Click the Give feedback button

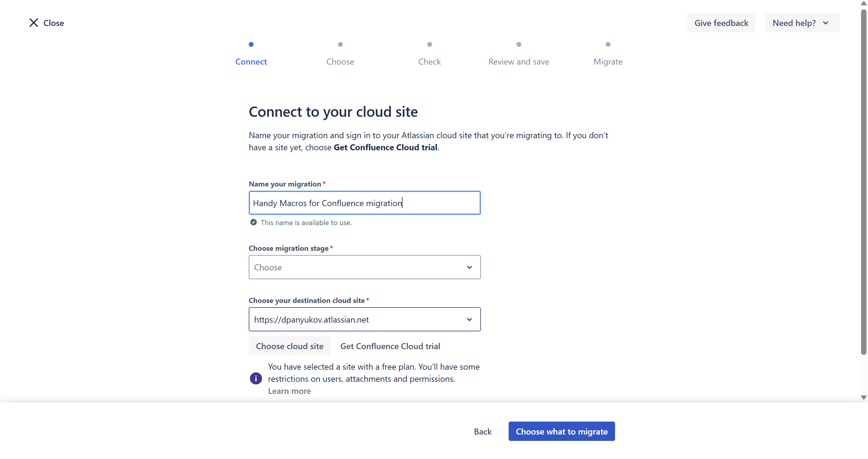pyautogui.click(x=721, y=23)
